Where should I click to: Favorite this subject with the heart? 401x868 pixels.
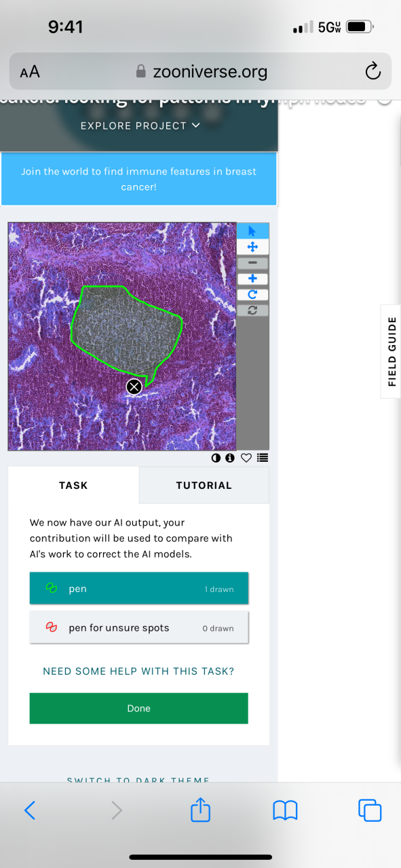tap(246, 458)
